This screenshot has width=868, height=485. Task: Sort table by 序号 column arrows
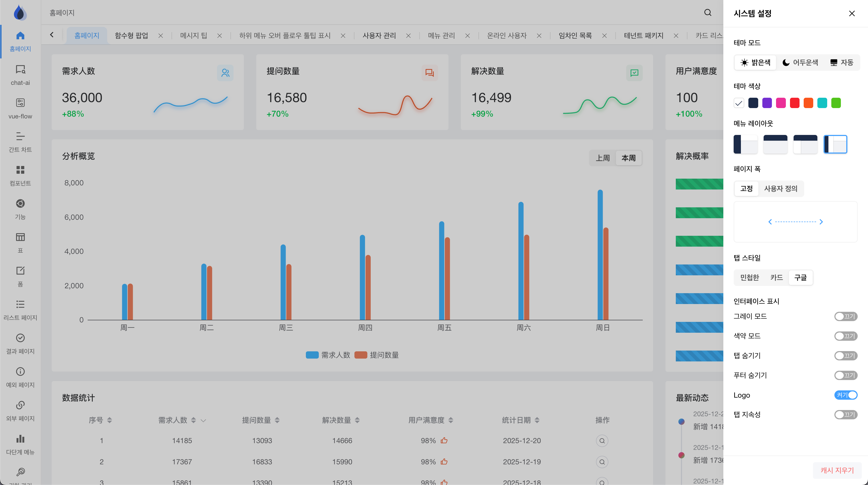110,420
